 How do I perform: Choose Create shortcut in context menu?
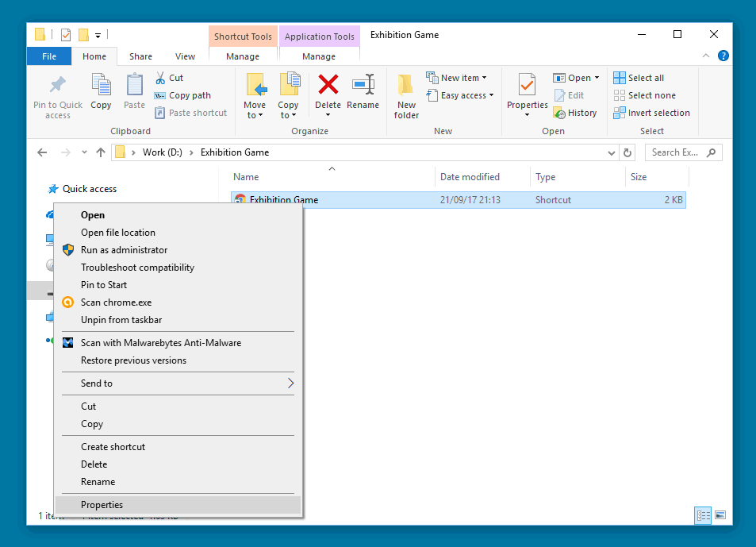click(x=178, y=447)
